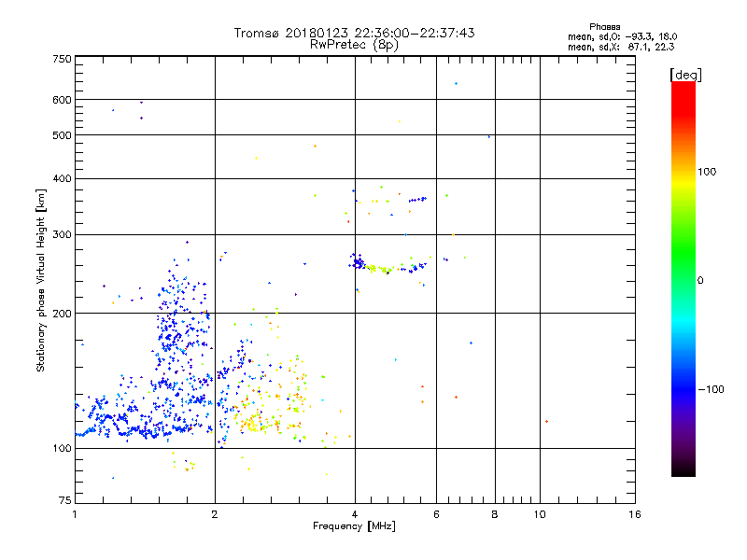Click the x-axis tick label "6"

point(436,514)
